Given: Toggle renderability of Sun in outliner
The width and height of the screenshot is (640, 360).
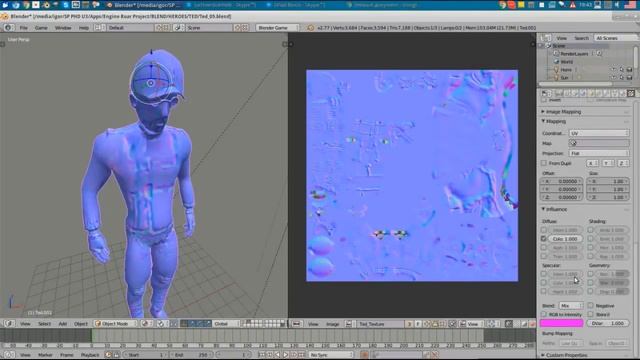Looking at the screenshot, I should (x=629, y=78).
